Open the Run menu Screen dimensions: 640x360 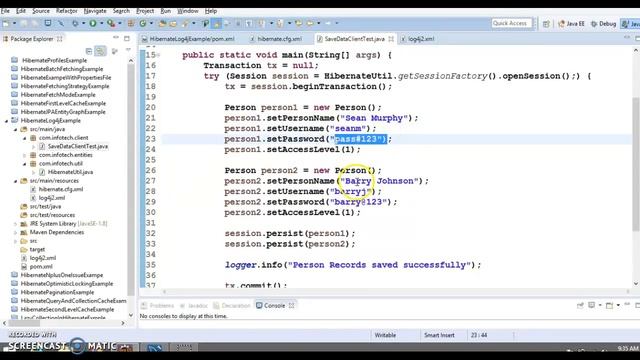[165, 11]
